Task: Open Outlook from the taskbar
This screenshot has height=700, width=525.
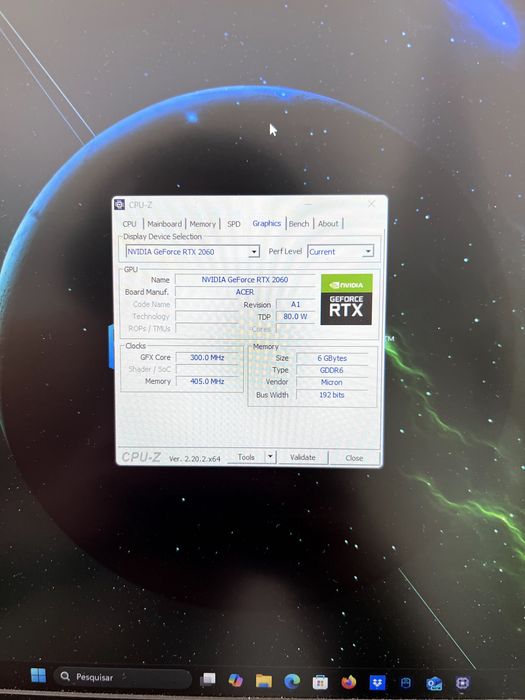Action: click(x=434, y=683)
